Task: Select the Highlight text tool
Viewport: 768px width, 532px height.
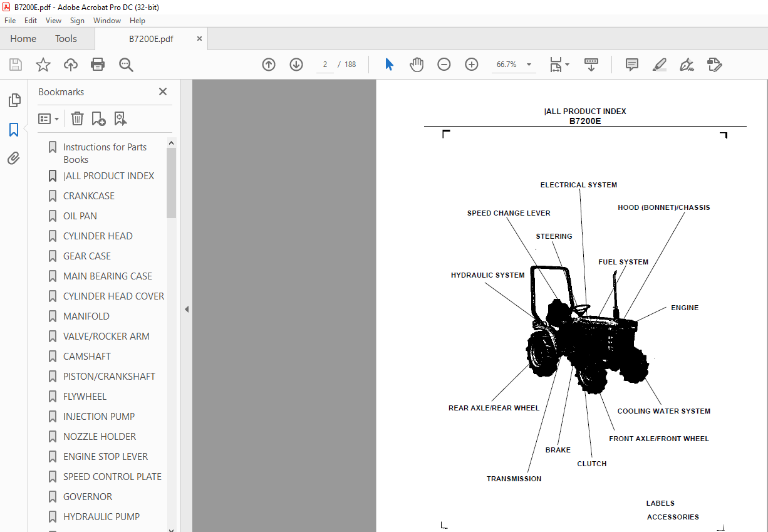Action: (x=659, y=65)
